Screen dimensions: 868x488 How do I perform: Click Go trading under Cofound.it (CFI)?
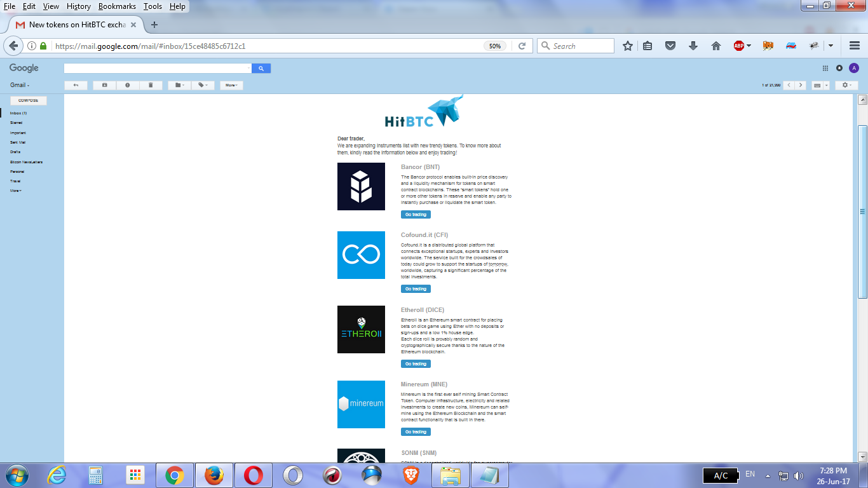(x=416, y=288)
